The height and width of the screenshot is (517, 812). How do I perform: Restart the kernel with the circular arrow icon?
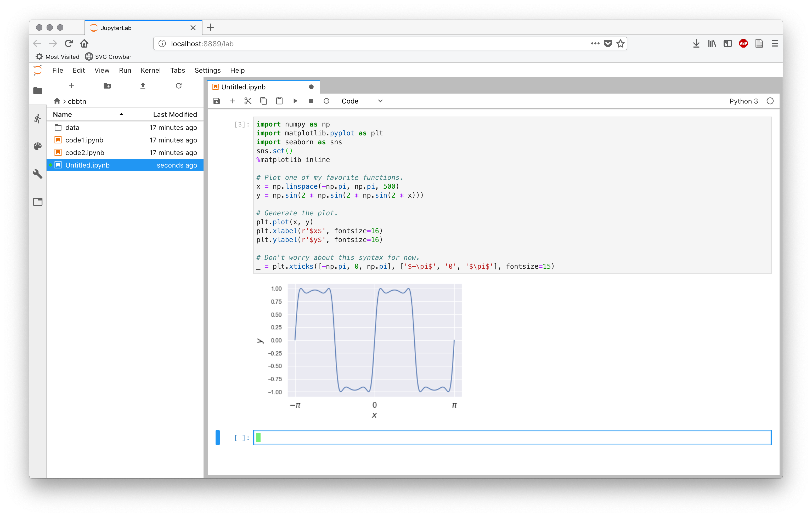point(326,101)
